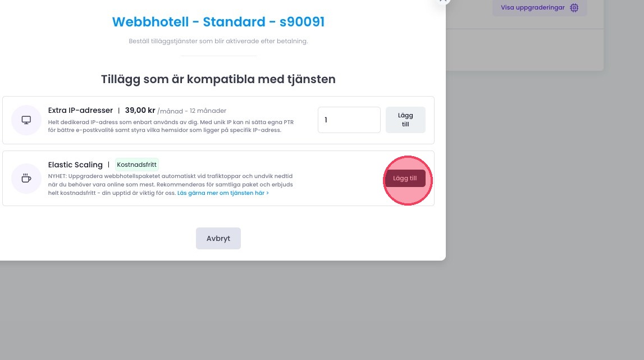Close the dialog with the X button

(x=443, y=2)
